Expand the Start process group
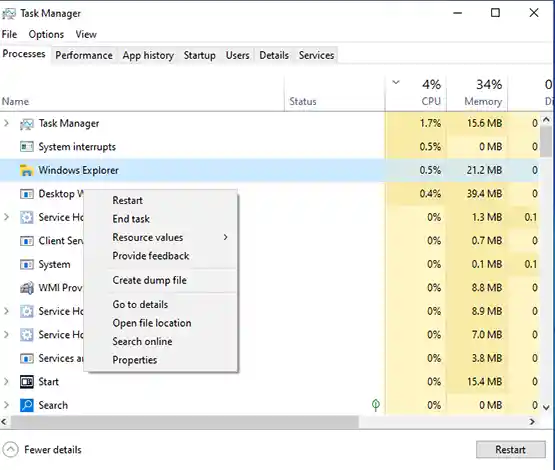Screen dimensions: 555x470 pyautogui.click(x=6, y=382)
